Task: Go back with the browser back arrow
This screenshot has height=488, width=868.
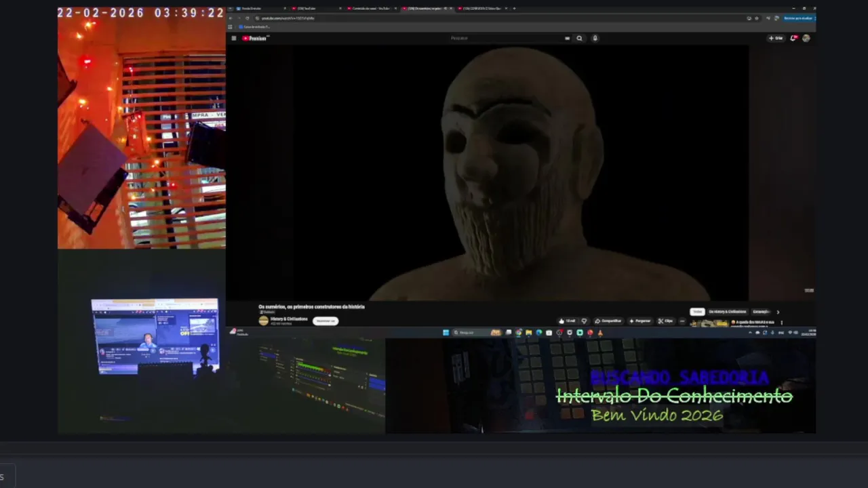Action: [231, 18]
